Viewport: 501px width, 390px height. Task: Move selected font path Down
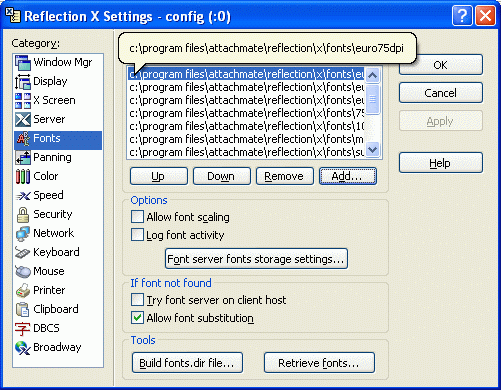tap(222, 176)
